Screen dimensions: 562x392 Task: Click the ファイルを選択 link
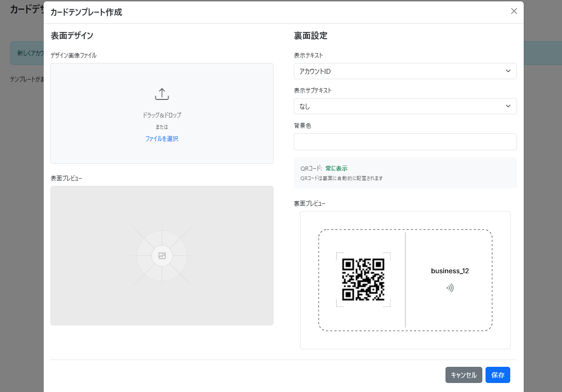162,139
